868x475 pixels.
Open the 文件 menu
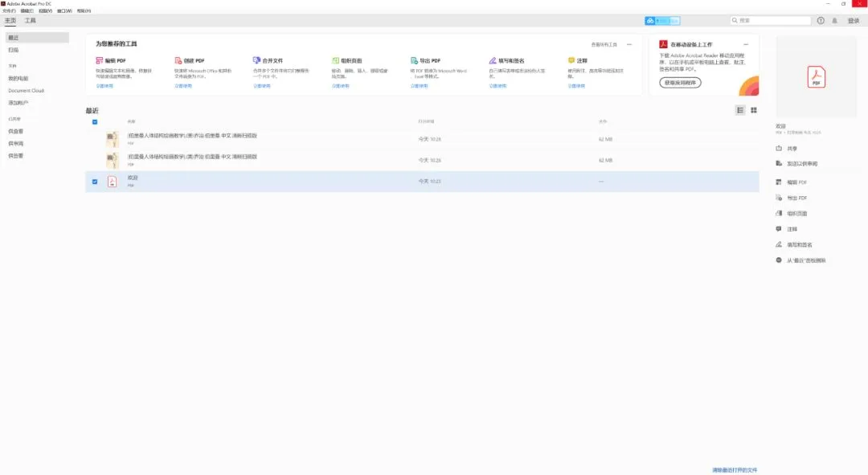click(9, 10)
